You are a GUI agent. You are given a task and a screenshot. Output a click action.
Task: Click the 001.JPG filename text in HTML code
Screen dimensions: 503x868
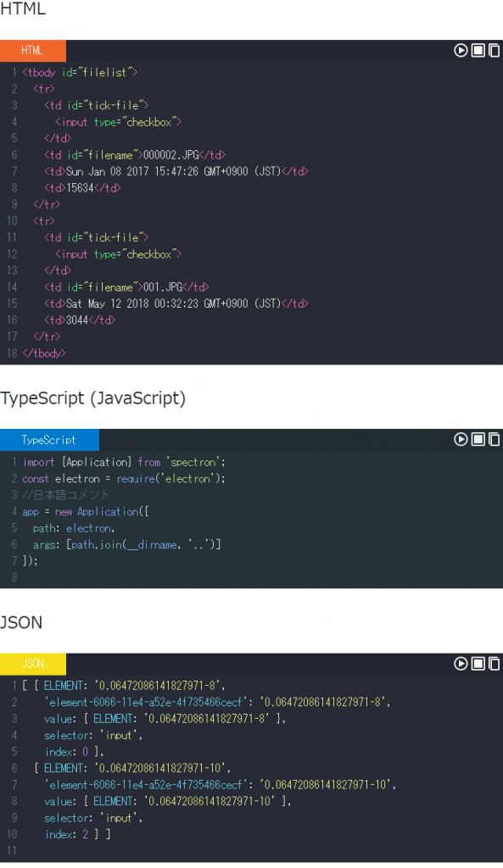(163, 287)
